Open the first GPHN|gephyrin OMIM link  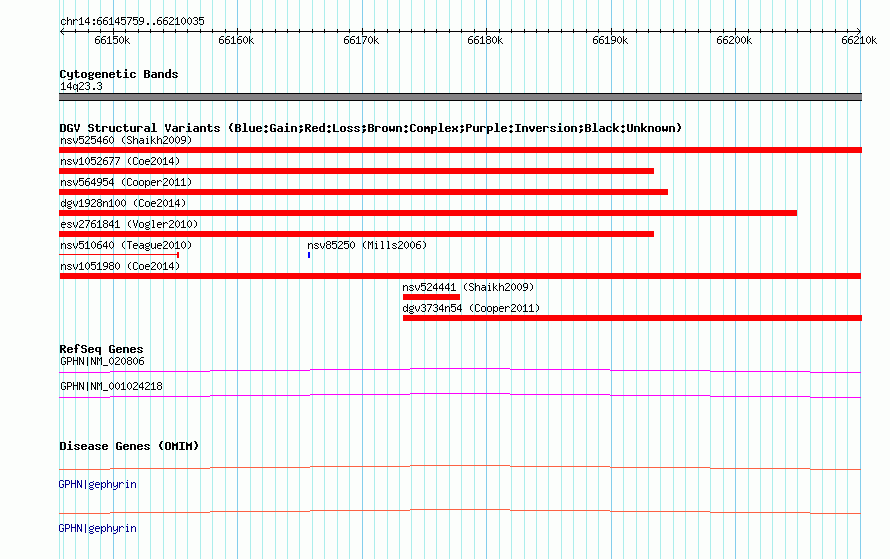(x=98, y=484)
